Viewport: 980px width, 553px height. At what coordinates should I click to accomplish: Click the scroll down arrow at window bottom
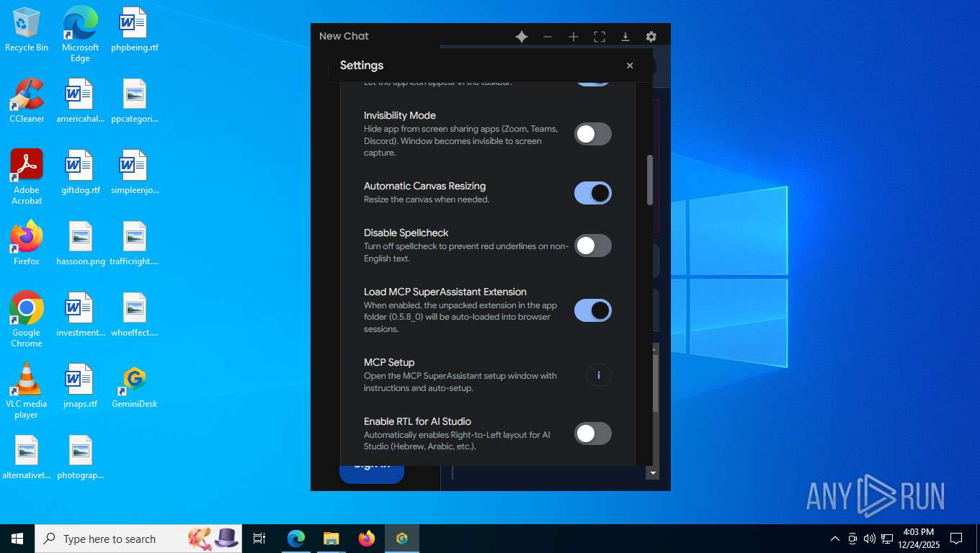653,473
